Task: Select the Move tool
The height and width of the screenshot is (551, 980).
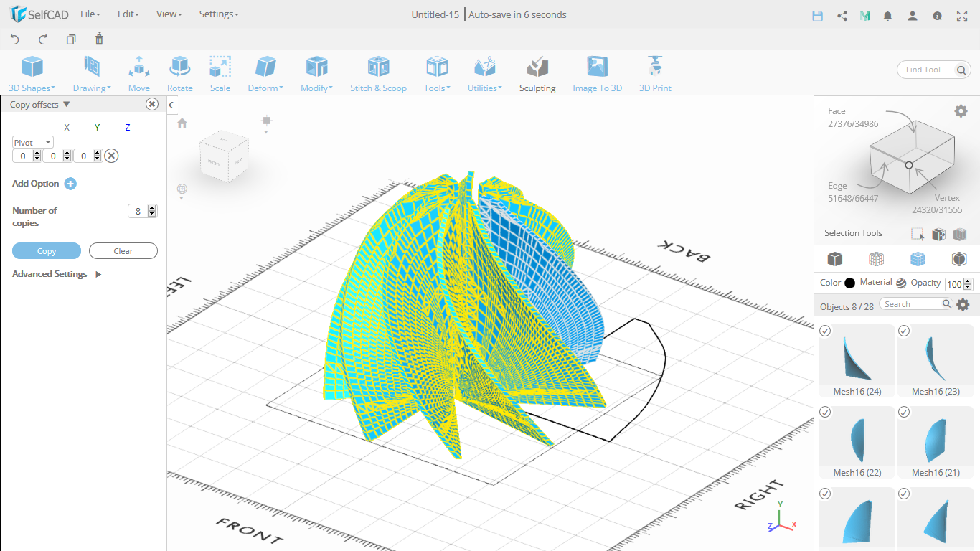Action: coord(139,75)
